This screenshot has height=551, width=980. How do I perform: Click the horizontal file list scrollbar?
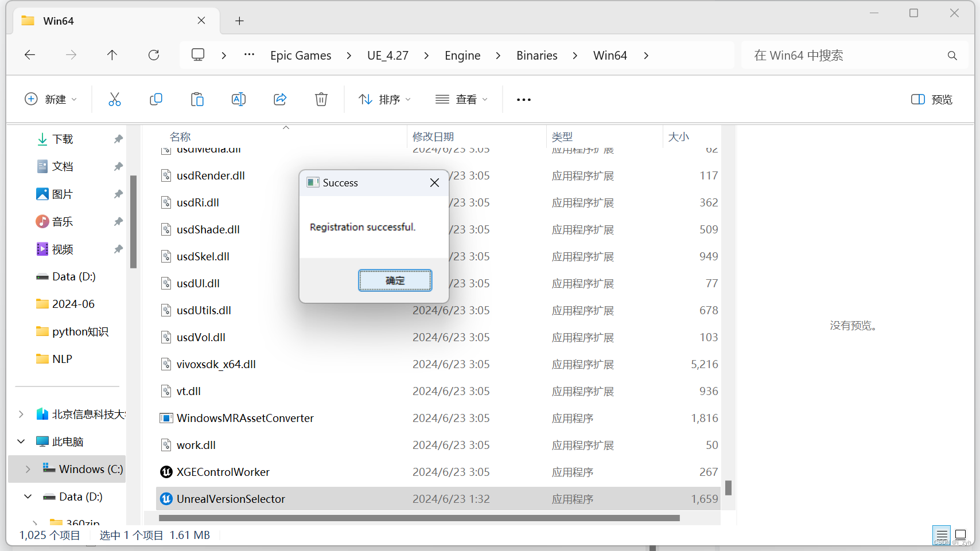419,518
